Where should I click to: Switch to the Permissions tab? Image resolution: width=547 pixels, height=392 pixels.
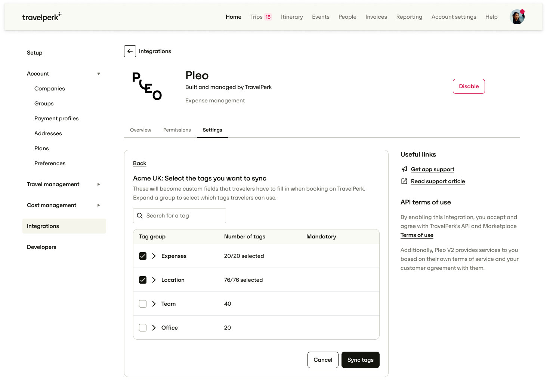[x=177, y=130]
